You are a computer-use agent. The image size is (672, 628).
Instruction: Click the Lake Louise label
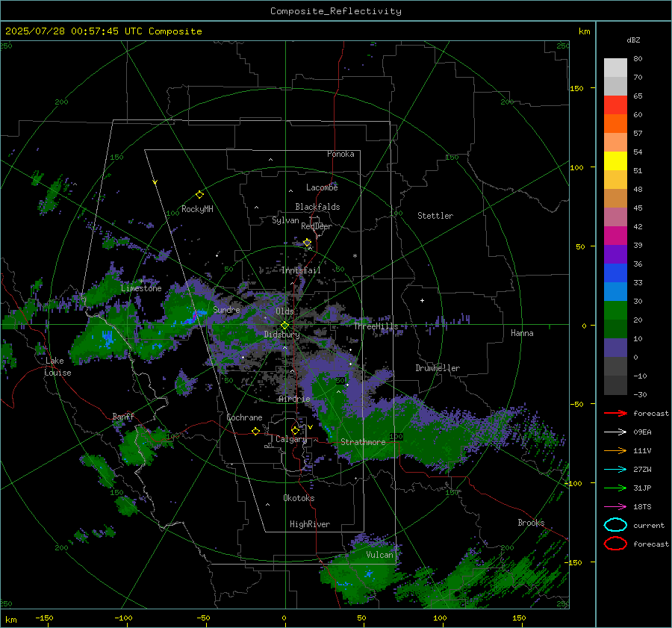pyautogui.click(x=57, y=367)
